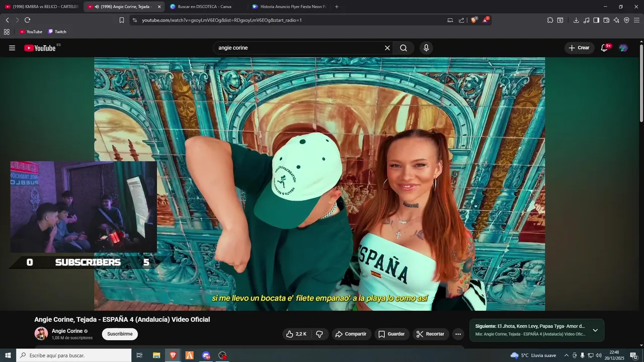Open the browser main menu
This screenshot has width=644, height=362.
pyautogui.click(x=636, y=20)
